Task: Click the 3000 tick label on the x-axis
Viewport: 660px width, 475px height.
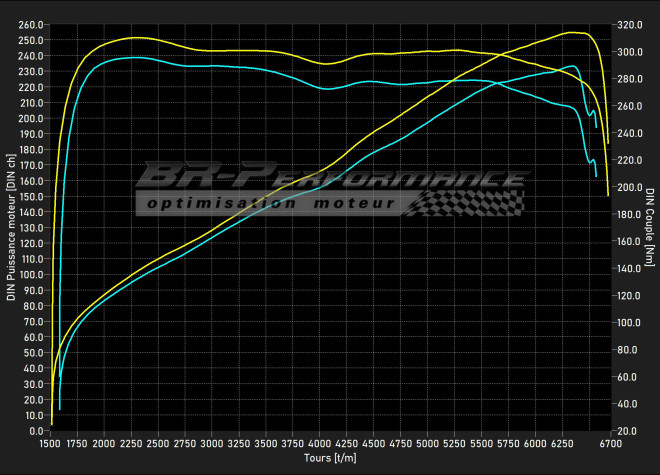Action: pos(212,442)
